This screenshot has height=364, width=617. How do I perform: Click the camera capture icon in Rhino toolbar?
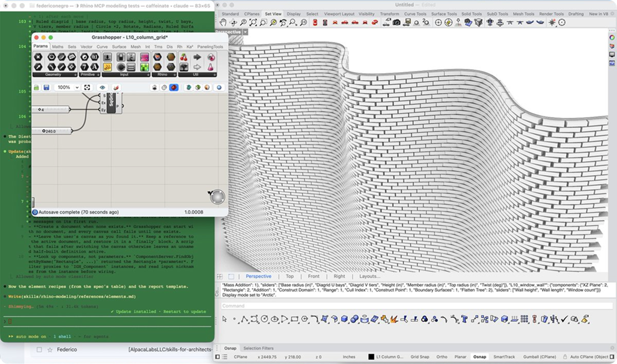coord(396,23)
